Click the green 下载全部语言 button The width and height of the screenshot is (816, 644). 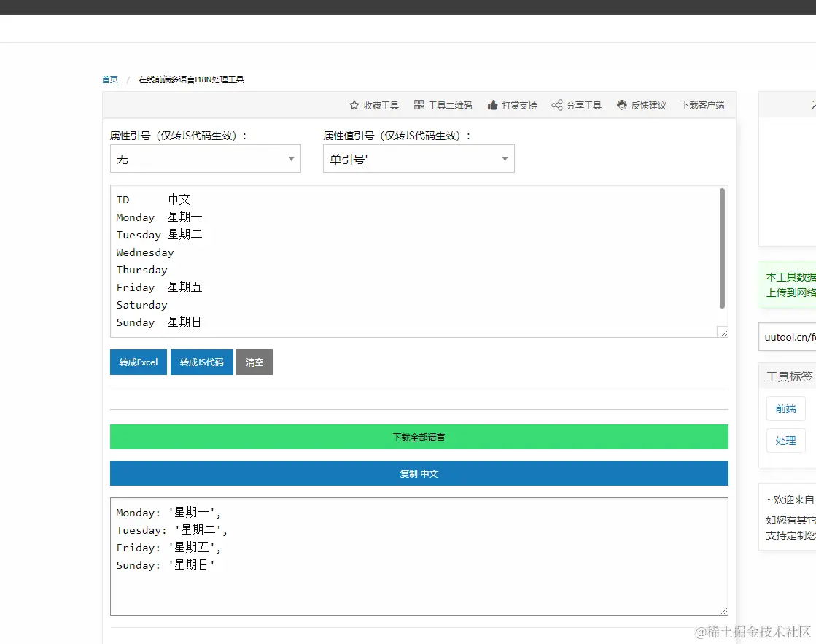click(x=419, y=437)
